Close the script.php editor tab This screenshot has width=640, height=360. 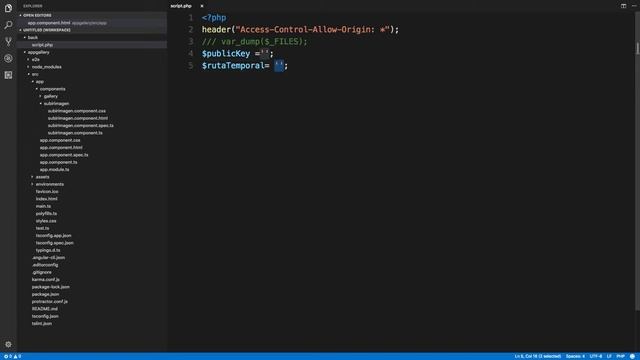point(202,6)
